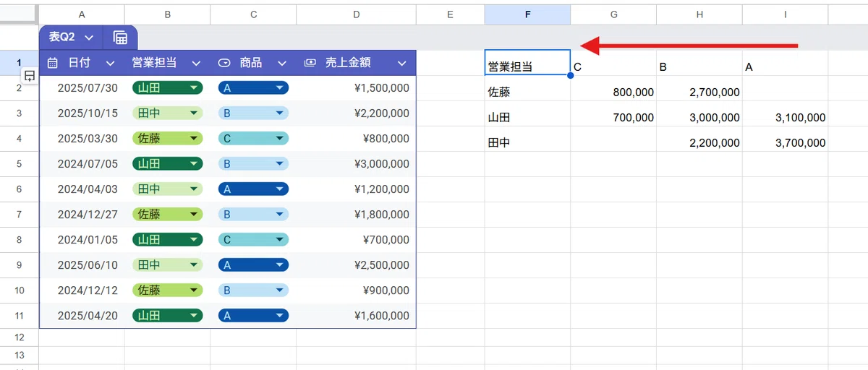Image resolution: width=868 pixels, height=370 pixels.
Task: Select the amount cell ¥1,500,000
Action: click(x=356, y=88)
